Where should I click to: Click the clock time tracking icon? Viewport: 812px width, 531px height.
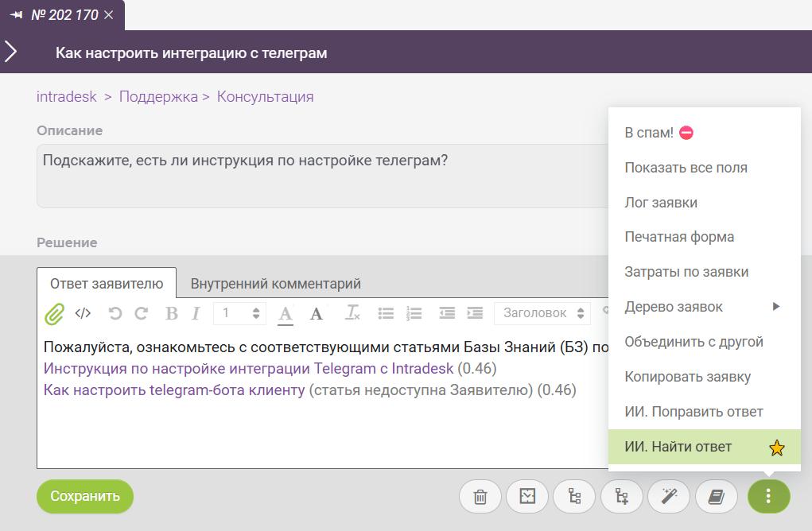coord(527,497)
